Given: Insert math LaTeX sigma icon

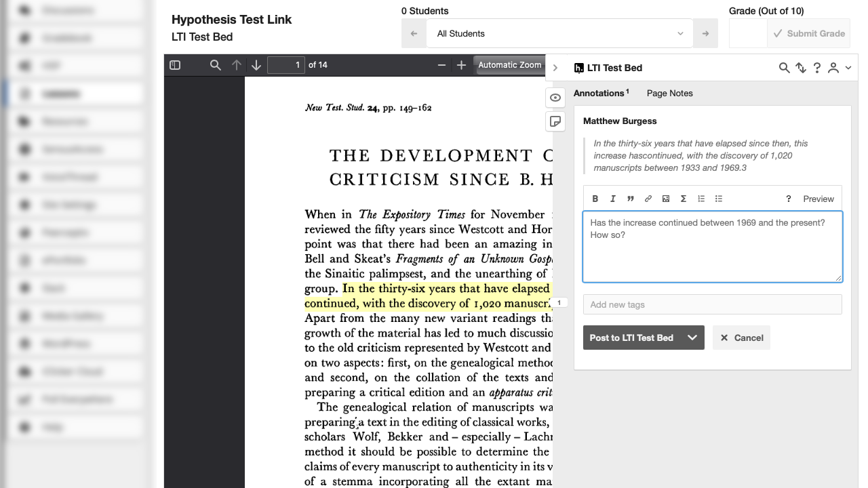Looking at the screenshot, I should [684, 199].
